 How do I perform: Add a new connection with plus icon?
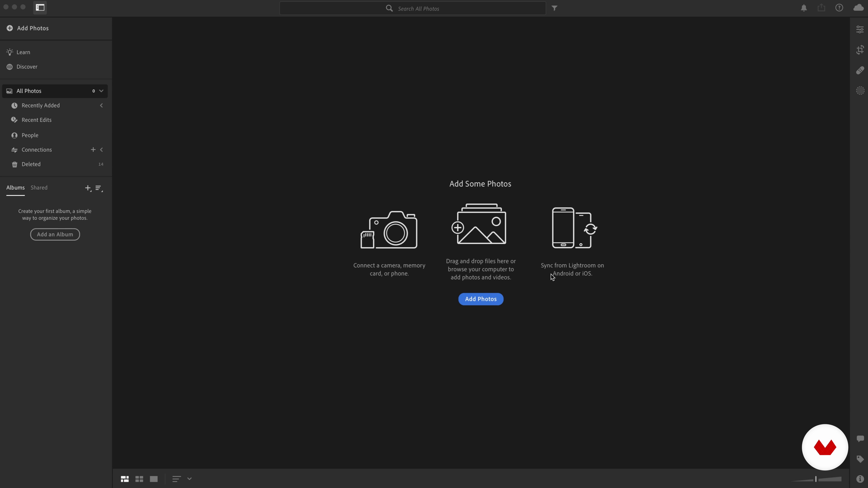coord(93,150)
